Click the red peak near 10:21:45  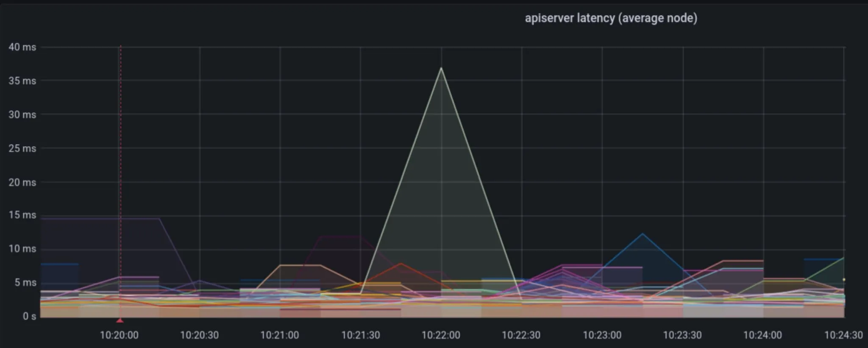(x=401, y=264)
